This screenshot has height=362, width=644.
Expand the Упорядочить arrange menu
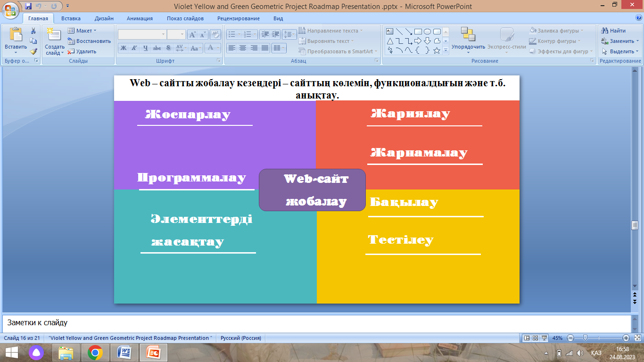468,40
